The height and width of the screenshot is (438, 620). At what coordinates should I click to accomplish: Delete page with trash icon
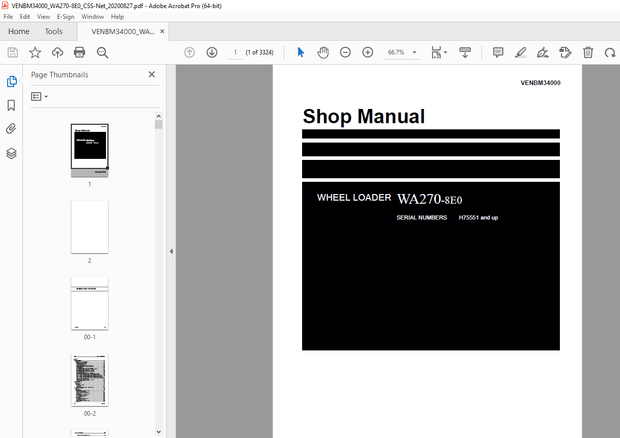point(588,52)
